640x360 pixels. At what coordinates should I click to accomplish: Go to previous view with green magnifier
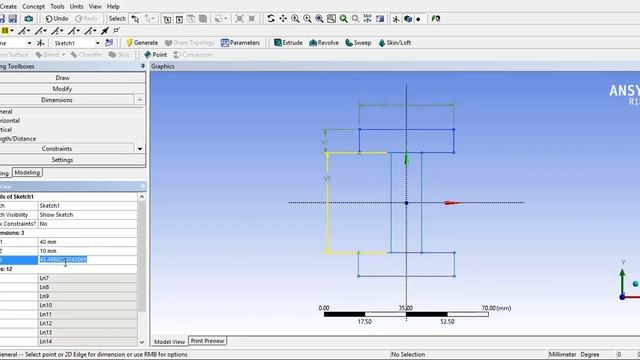coord(344,18)
